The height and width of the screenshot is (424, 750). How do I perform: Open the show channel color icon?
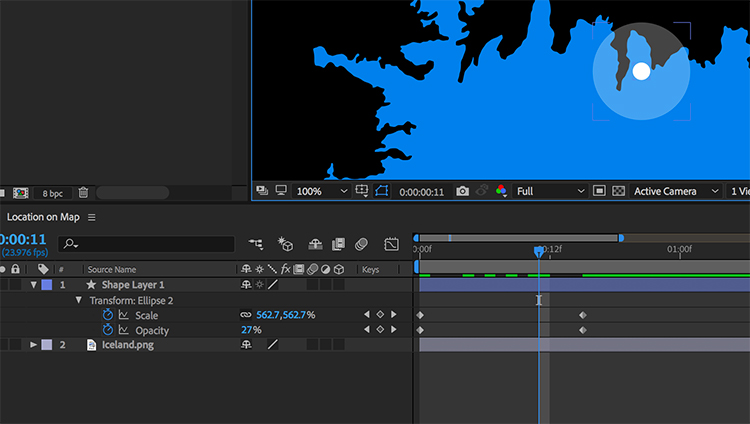coord(501,191)
